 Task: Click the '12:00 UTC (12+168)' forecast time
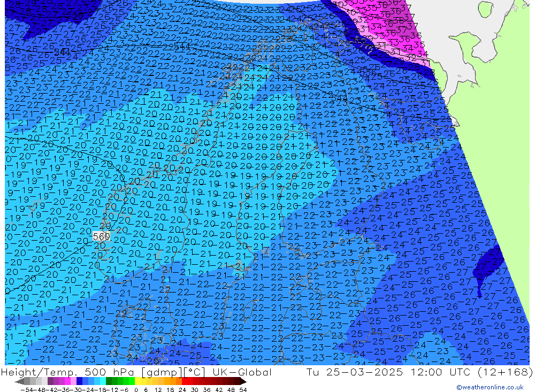click(471, 372)
